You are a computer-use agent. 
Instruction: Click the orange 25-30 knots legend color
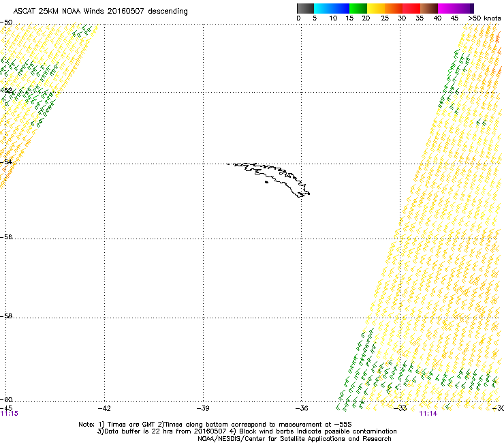pos(394,8)
